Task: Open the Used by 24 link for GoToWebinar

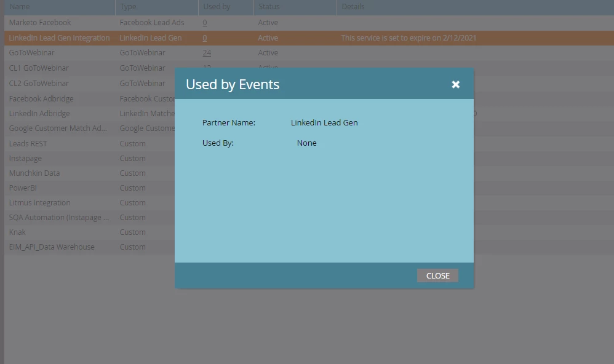Action: [x=207, y=53]
